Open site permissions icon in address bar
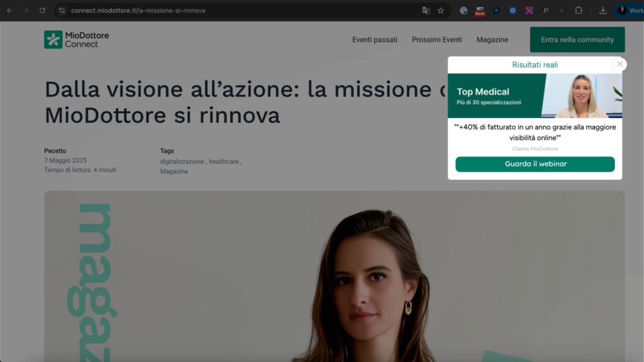The image size is (644, 362). coord(62,10)
